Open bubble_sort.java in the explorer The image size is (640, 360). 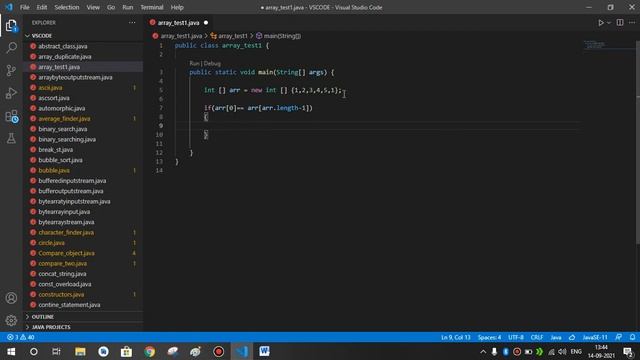[x=60, y=160]
